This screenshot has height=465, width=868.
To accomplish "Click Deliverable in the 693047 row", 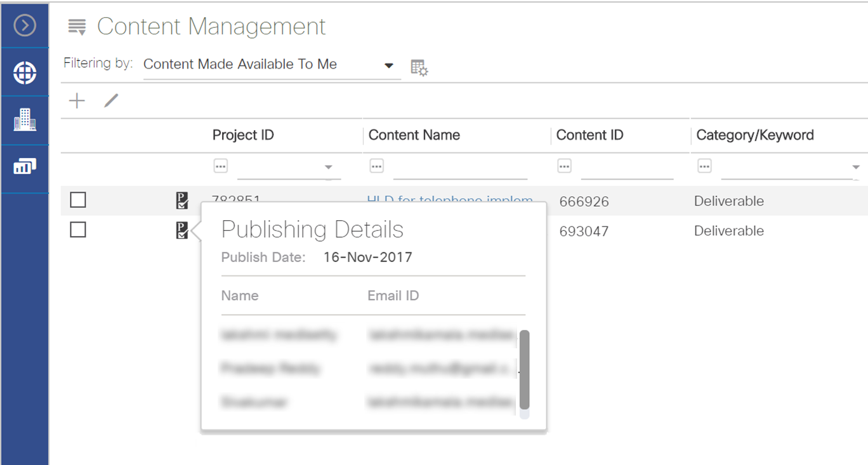I will [x=729, y=231].
